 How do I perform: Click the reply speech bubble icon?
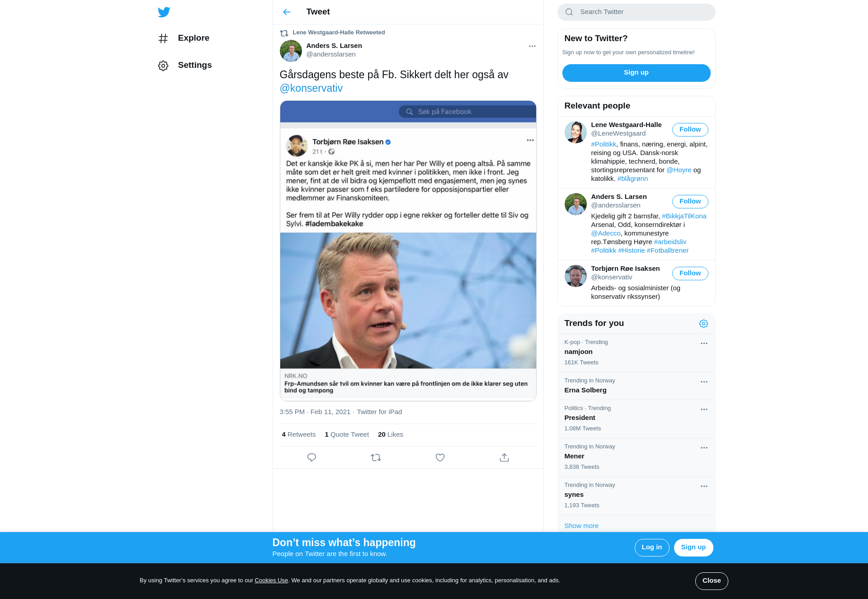(x=311, y=458)
